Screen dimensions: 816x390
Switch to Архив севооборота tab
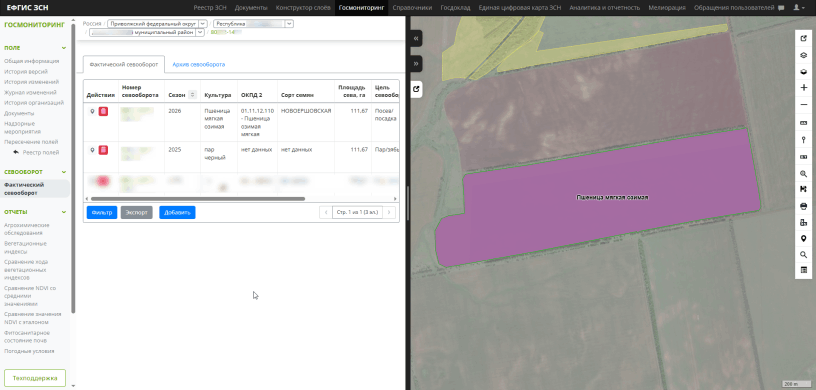199,65
